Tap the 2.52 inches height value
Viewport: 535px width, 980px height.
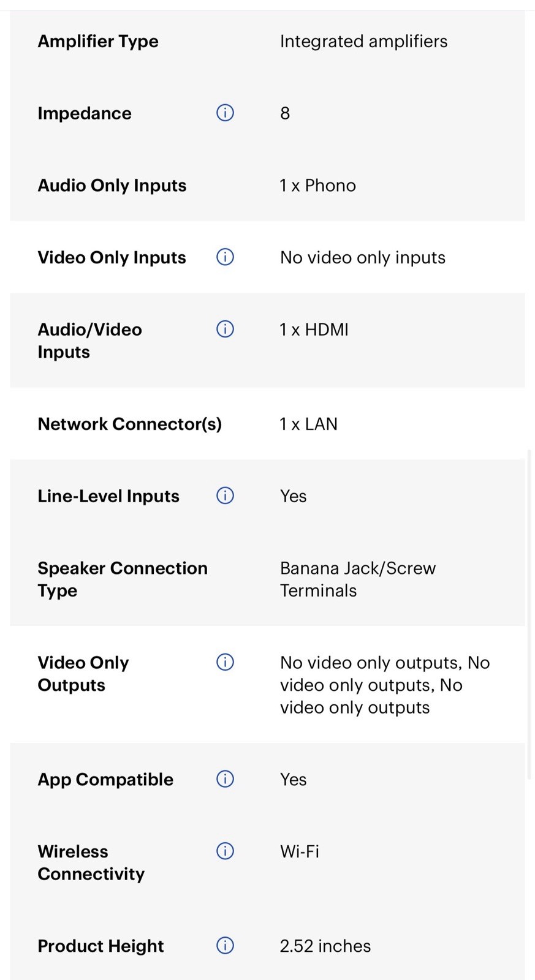325,946
